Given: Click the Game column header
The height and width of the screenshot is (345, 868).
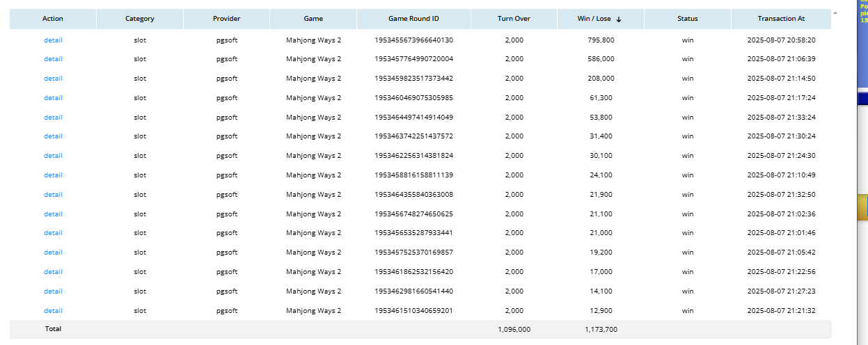Looking at the screenshot, I should point(313,19).
